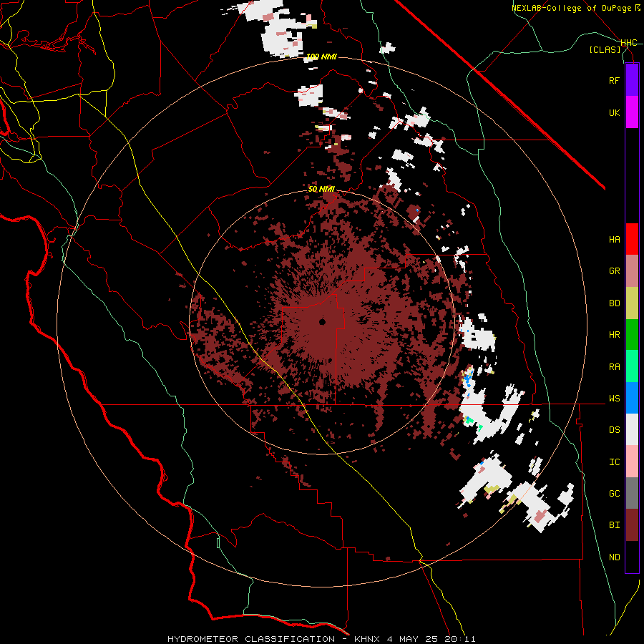Click the HR green legend swatch
This screenshot has width=644, height=644.
(632, 335)
